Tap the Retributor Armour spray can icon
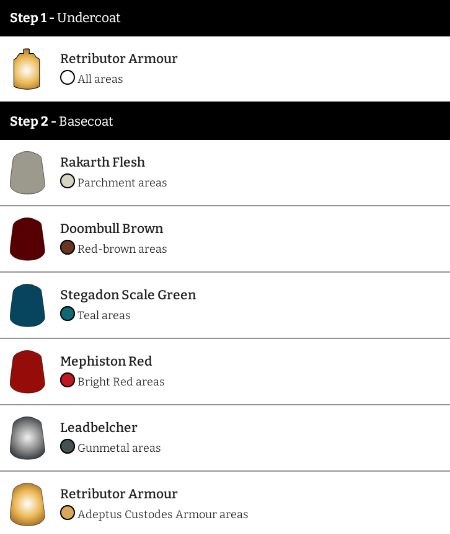This screenshot has width=450, height=534. point(27,69)
